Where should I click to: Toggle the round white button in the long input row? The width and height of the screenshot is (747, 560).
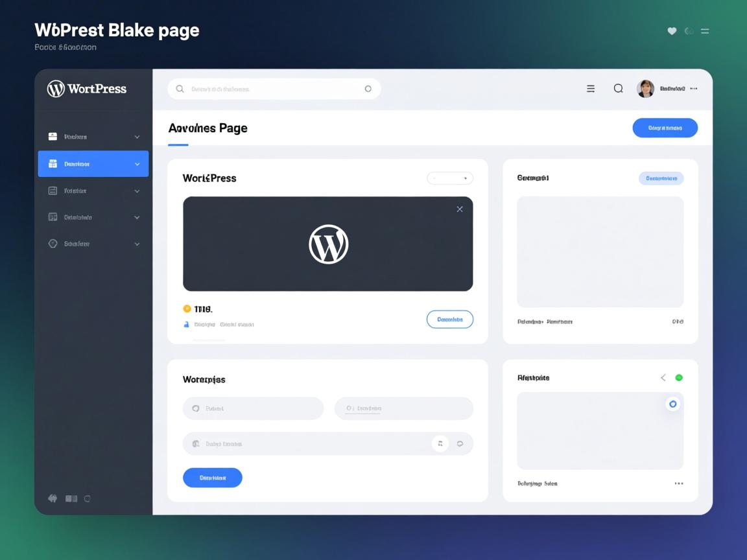pyautogui.click(x=440, y=444)
